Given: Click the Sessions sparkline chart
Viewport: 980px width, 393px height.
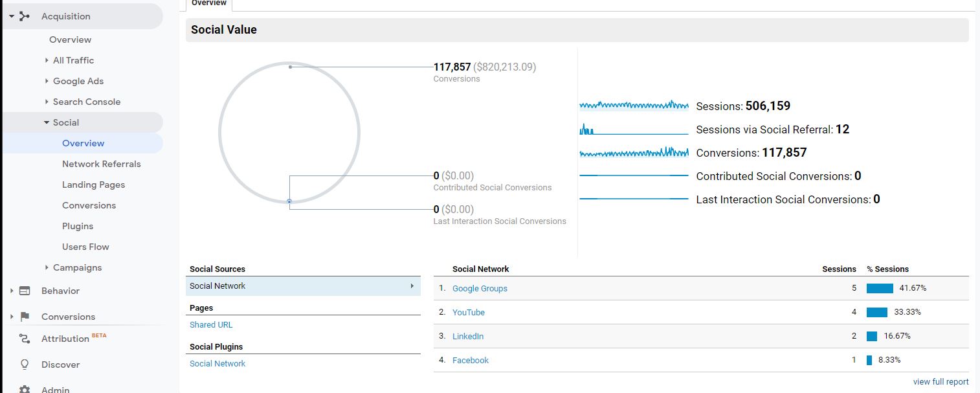Looking at the screenshot, I should [x=634, y=105].
